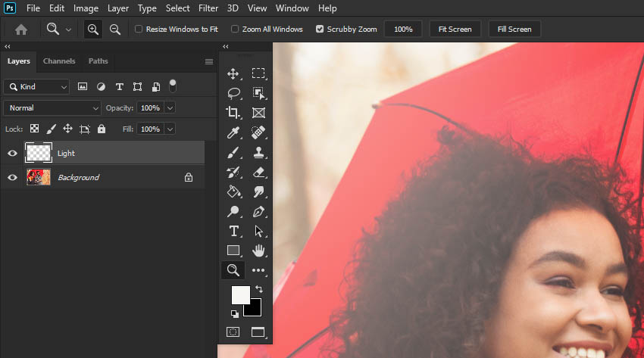Select the Object Selection tool
644x358 pixels.
click(x=258, y=93)
